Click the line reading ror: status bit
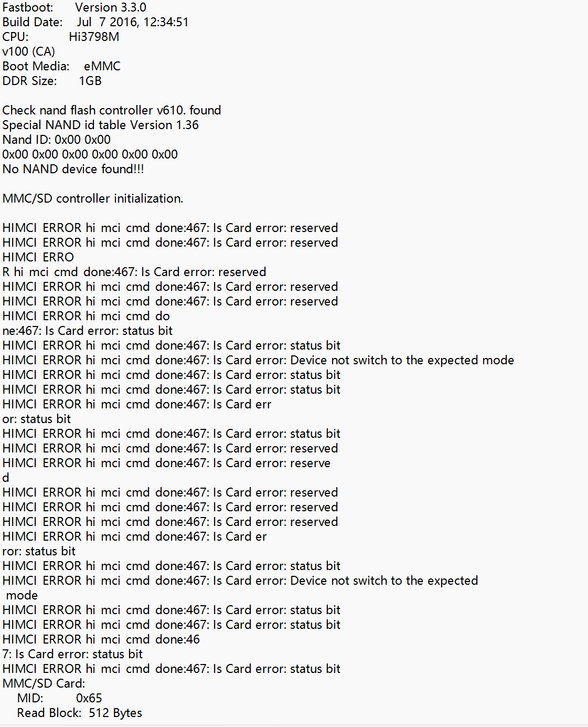 coord(39,552)
